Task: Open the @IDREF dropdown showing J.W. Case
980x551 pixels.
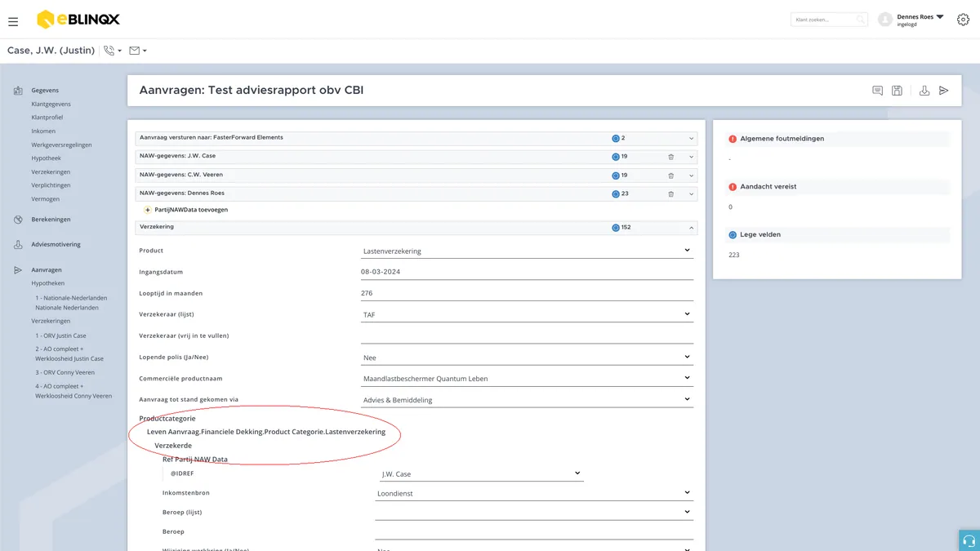Action: pos(481,473)
